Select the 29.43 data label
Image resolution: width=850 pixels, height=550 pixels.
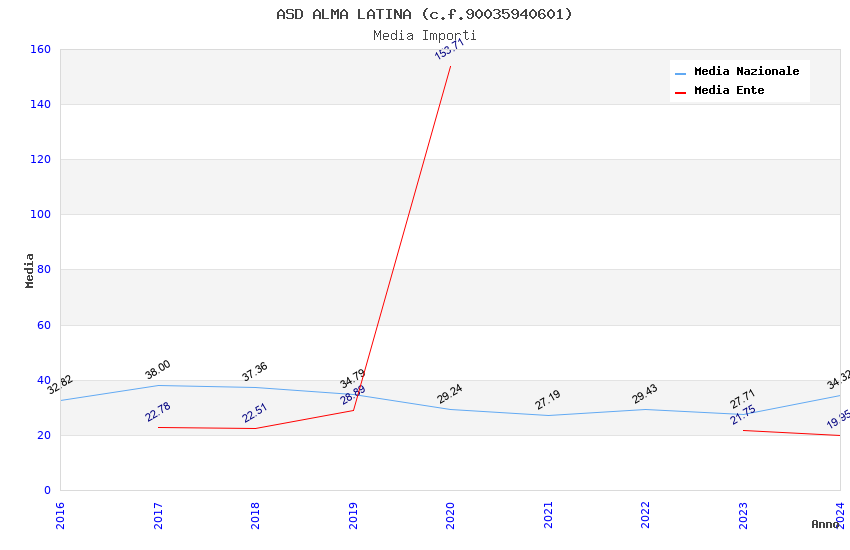point(645,393)
